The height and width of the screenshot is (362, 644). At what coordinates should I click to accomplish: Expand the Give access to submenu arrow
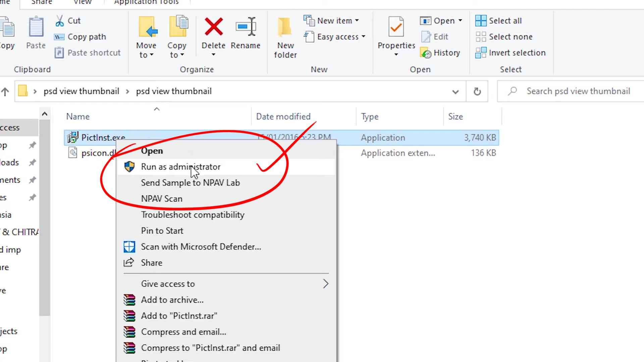pyautogui.click(x=325, y=284)
